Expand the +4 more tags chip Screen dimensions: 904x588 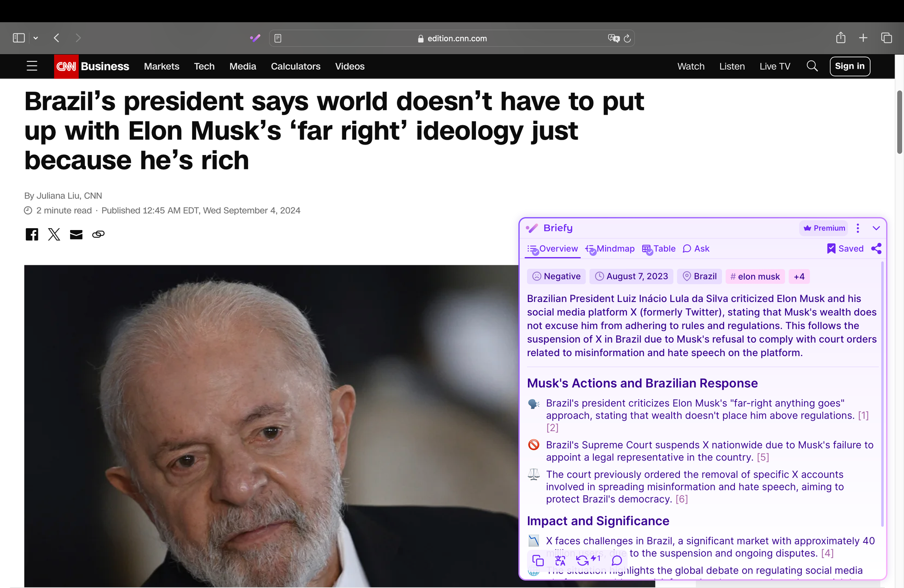(799, 277)
